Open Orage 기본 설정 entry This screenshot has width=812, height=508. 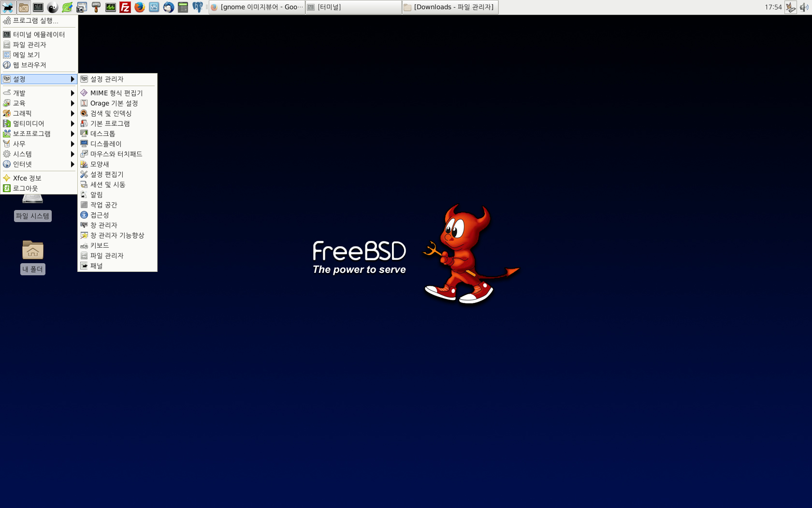(x=117, y=103)
